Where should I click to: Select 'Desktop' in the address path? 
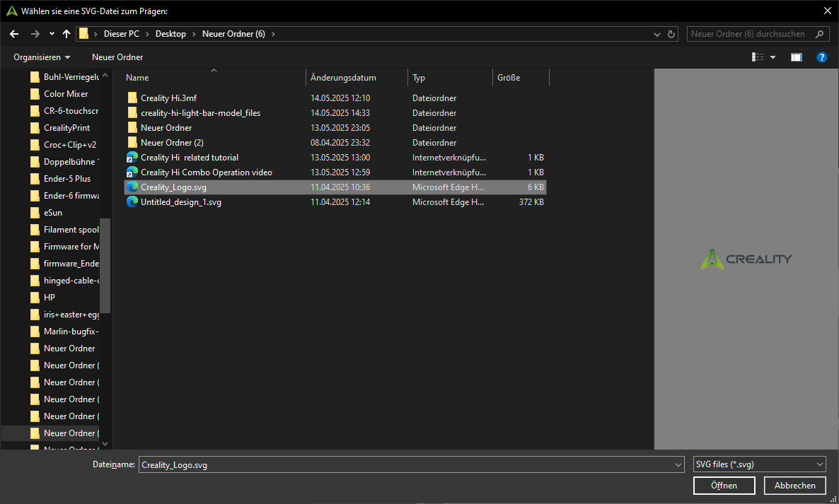point(170,34)
